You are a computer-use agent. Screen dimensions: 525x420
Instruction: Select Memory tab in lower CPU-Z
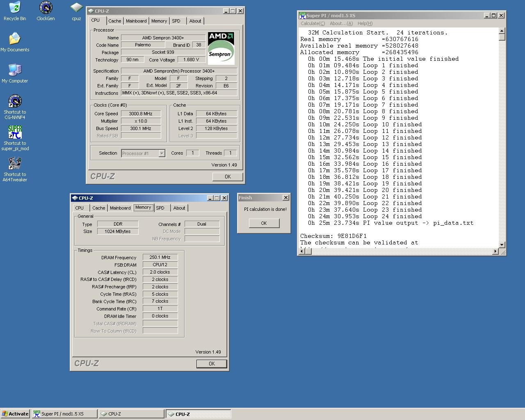tap(143, 208)
